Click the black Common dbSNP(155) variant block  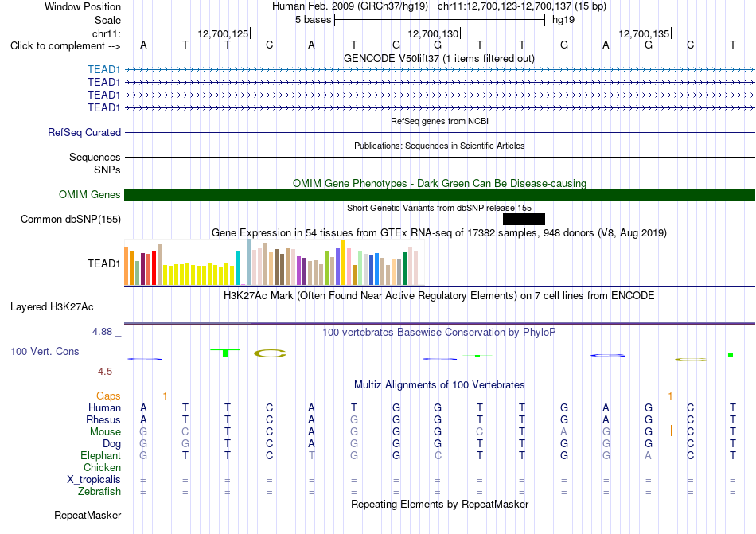pyautogui.click(x=524, y=220)
